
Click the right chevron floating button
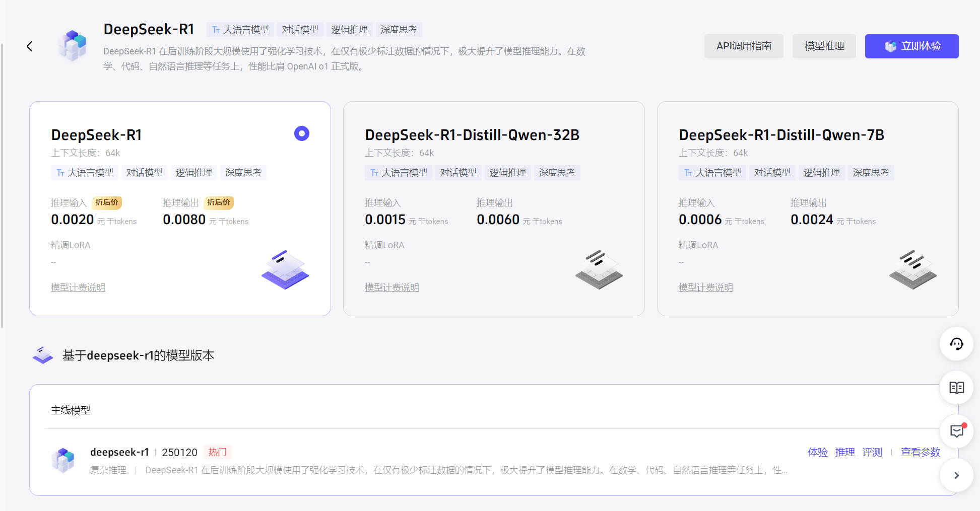point(956,475)
